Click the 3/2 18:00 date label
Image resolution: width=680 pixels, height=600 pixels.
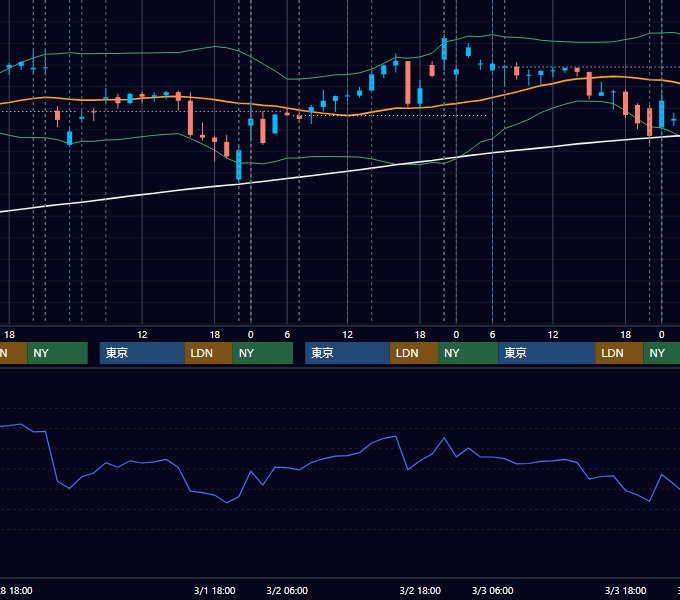[420, 590]
